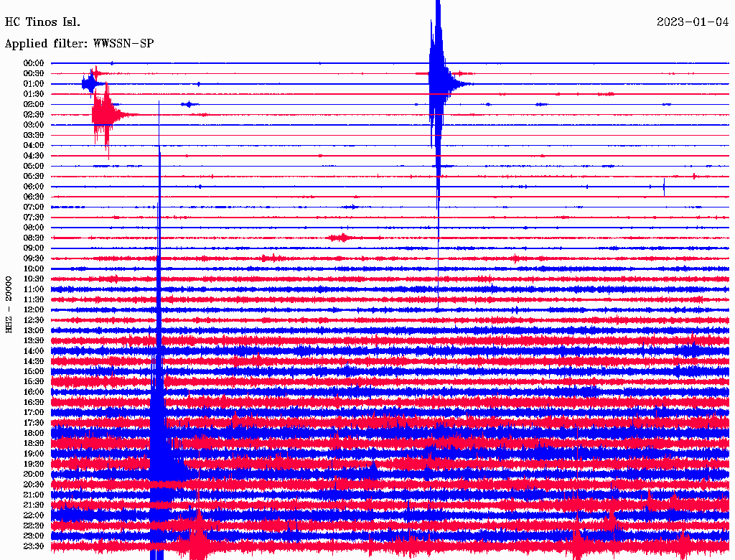Select the 03:30 time label
The height and width of the screenshot is (560, 735).
click(34, 135)
